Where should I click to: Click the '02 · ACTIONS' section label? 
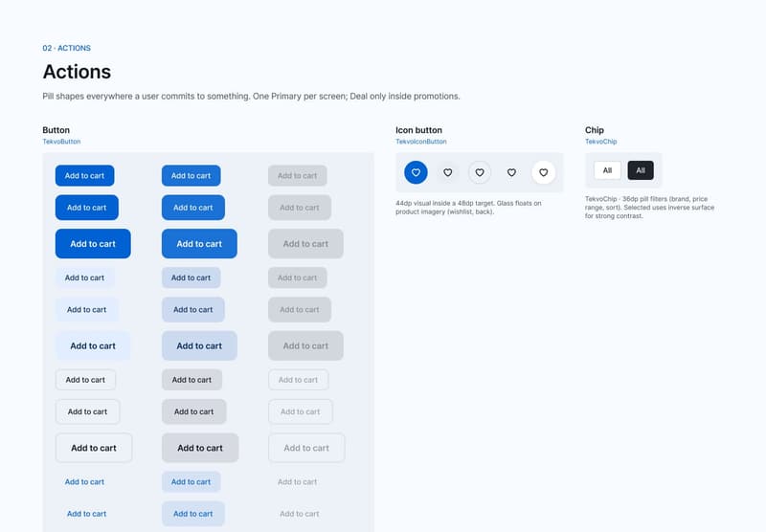coord(66,48)
